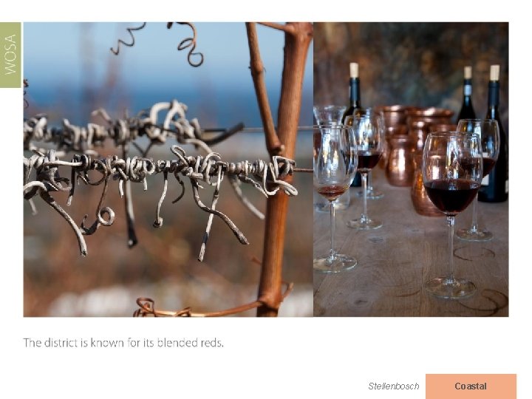Click the green WOSA side tab
Screen dimensions: 532x399
click(10, 55)
